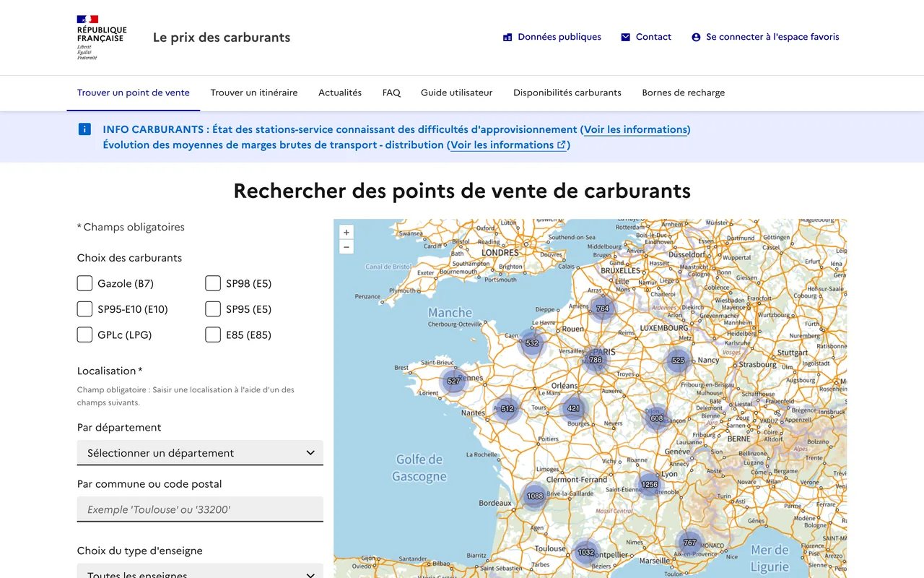Check the Gazole (B7) checkbox

click(84, 283)
